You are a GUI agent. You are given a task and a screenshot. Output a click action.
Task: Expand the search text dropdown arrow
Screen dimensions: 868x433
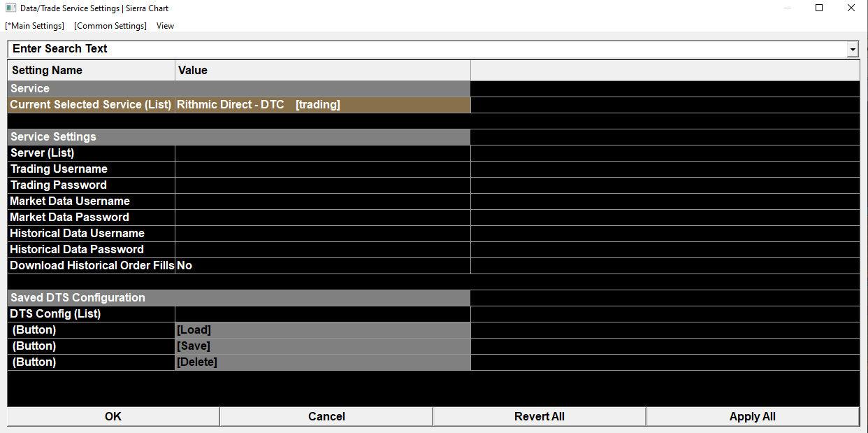pyautogui.click(x=852, y=50)
